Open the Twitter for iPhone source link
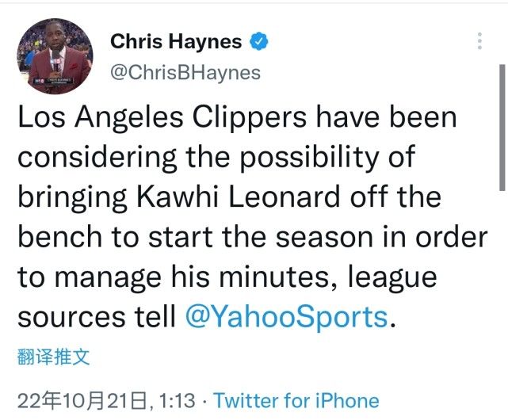This screenshot has width=508, height=420. point(296,400)
